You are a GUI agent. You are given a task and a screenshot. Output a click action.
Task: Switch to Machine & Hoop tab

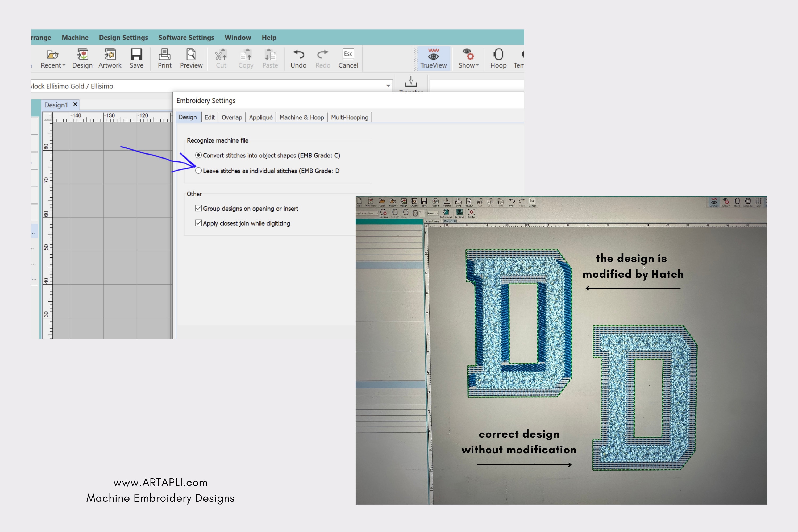pos(302,117)
